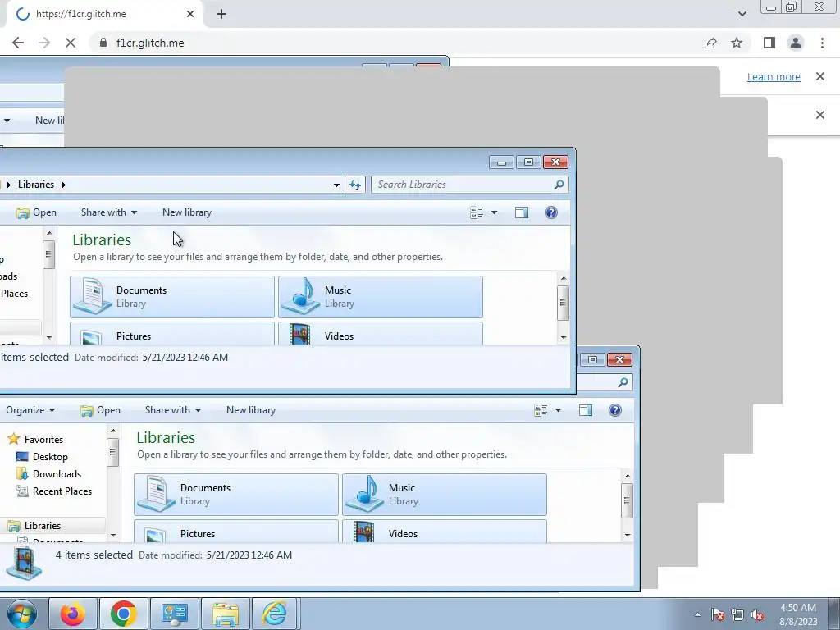Launch Internet Explorer from taskbar
Screen dimensions: 840x630
click(x=274, y=614)
